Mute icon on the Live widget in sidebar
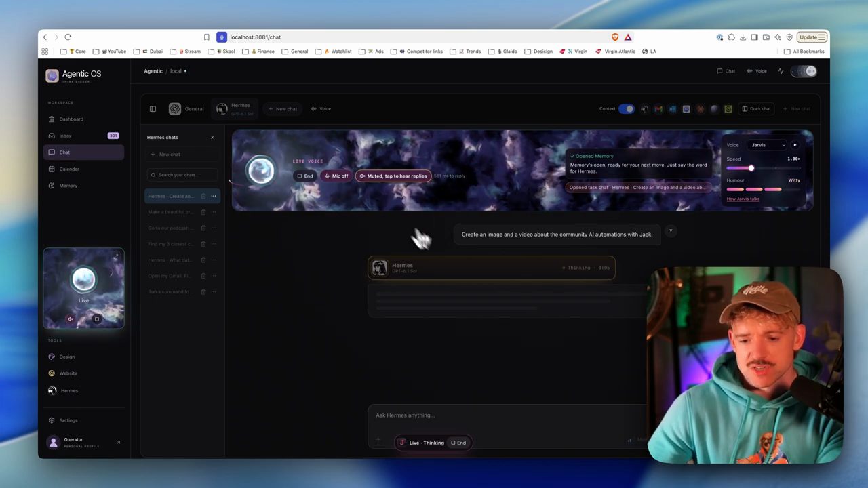The image size is (868, 488). (70, 319)
